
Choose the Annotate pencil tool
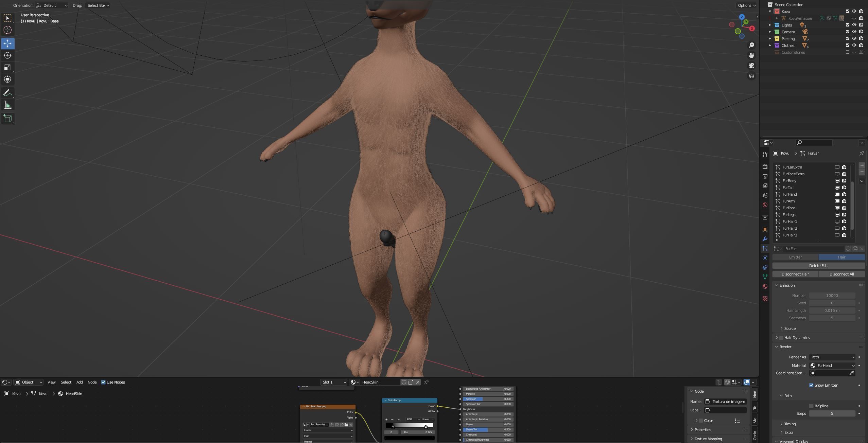pyautogui.click(x=7, y=93)
